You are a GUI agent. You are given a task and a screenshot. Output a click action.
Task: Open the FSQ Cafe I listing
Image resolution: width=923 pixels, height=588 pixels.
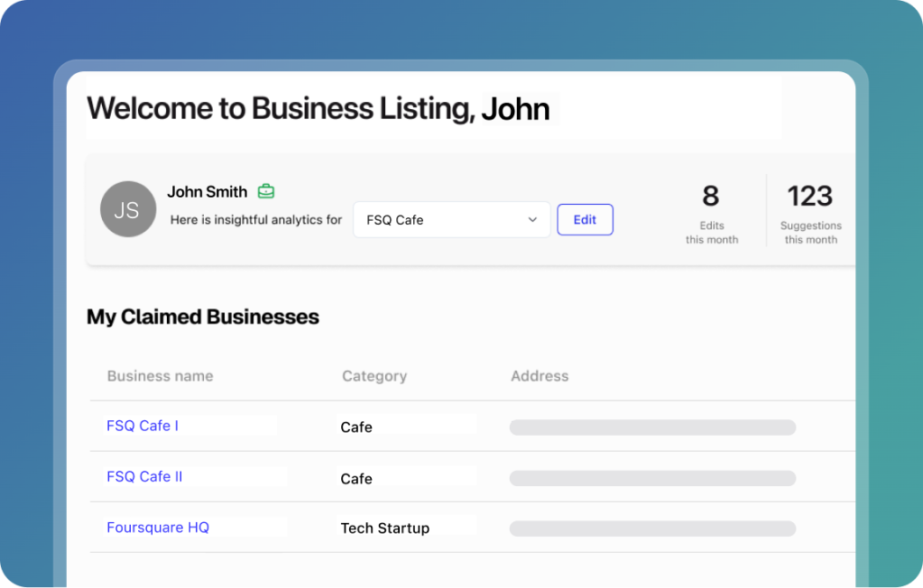coord(143,426)
